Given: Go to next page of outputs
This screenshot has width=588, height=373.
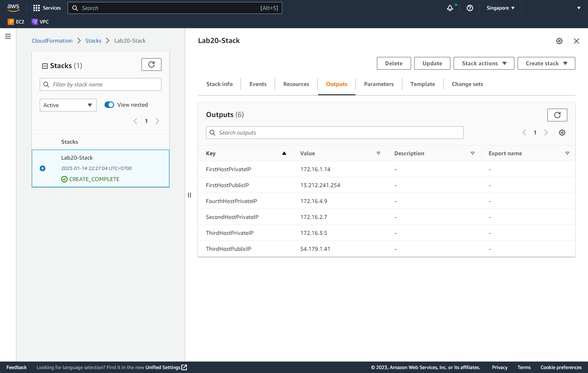Looking at the screenshot, I should [546, 133].
